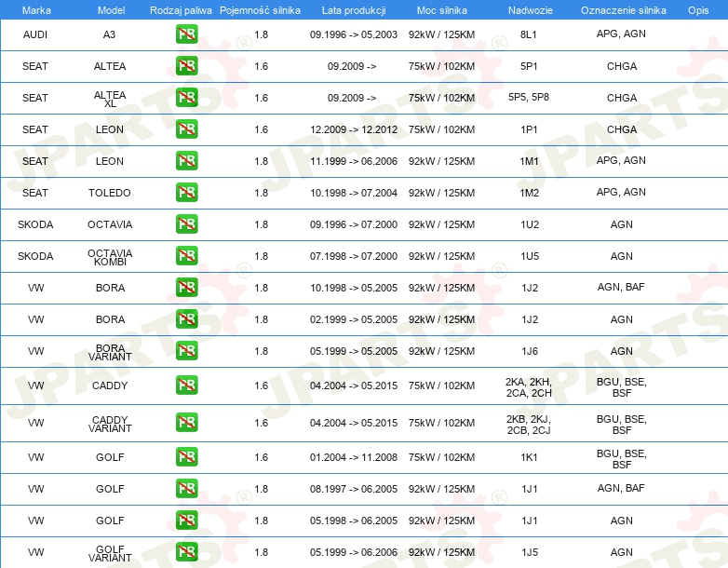Click the fuel icon in the SEAT ALTEA XL row
This screenshot has height=568, width=728.
pyautogui.click(x=186, y=98)
